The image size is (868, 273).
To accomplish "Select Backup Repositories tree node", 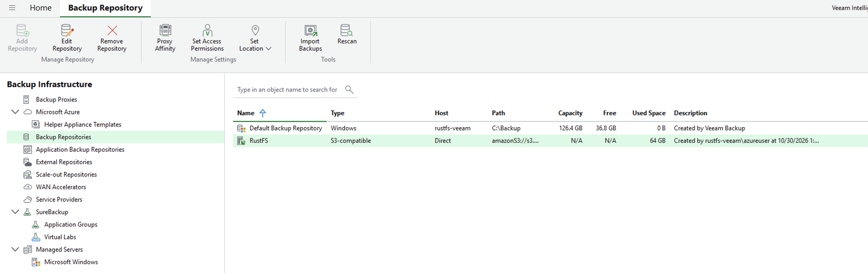I will point(115,137).
